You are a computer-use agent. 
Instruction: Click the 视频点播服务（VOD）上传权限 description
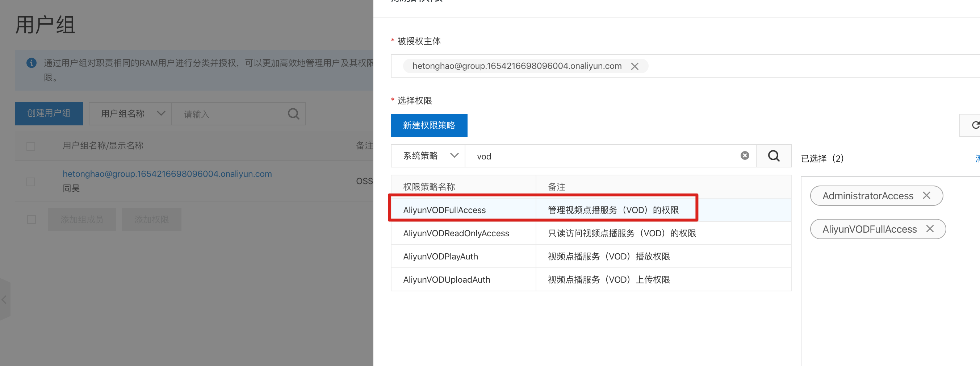coord(609,279)
